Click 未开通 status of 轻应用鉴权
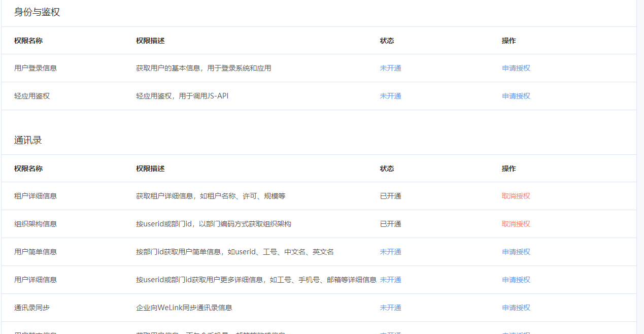The width and height of the screenshot is (644, 334). pos(390,96)
